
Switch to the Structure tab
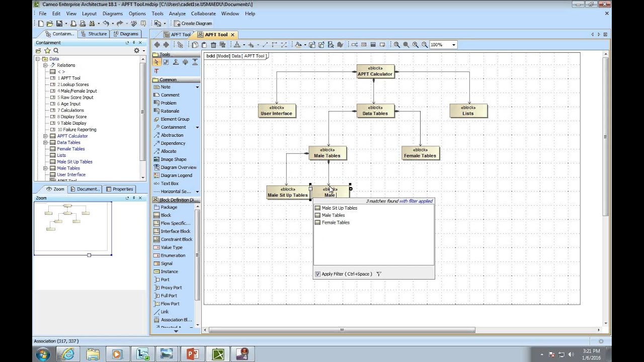94,34
